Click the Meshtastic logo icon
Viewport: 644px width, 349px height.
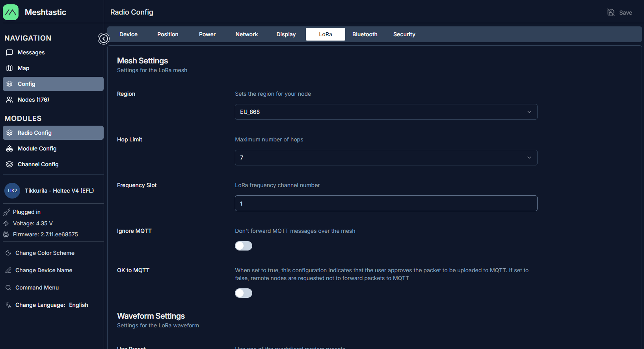coord(11,12)
